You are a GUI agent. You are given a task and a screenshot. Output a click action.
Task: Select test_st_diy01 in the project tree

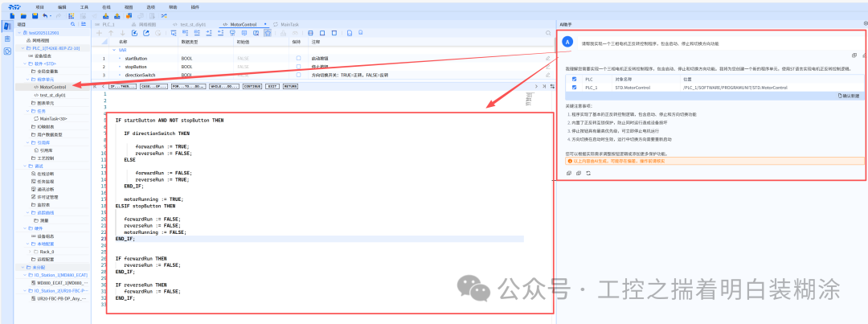pyautogui.click(x=52, y=95)
